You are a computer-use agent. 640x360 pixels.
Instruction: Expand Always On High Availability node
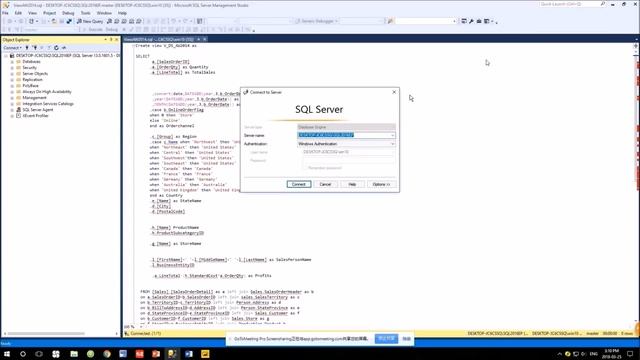[x=12, y=92]
